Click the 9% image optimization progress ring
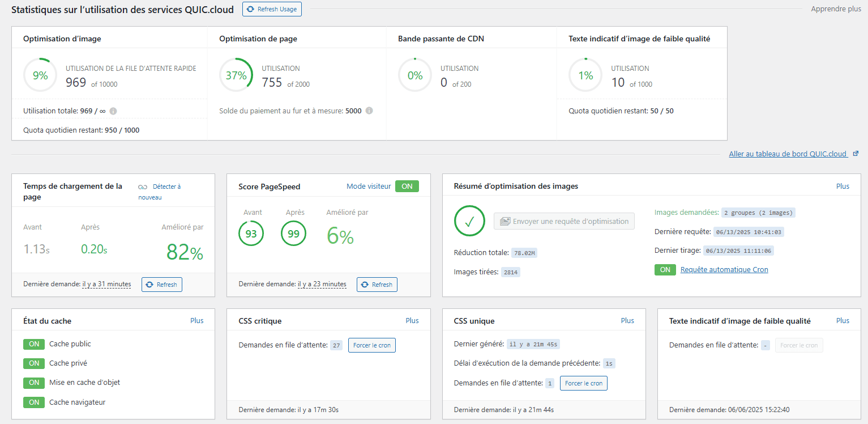Image resolution: width=868 pixels, height=424 pixels. (x=40, y=75)
